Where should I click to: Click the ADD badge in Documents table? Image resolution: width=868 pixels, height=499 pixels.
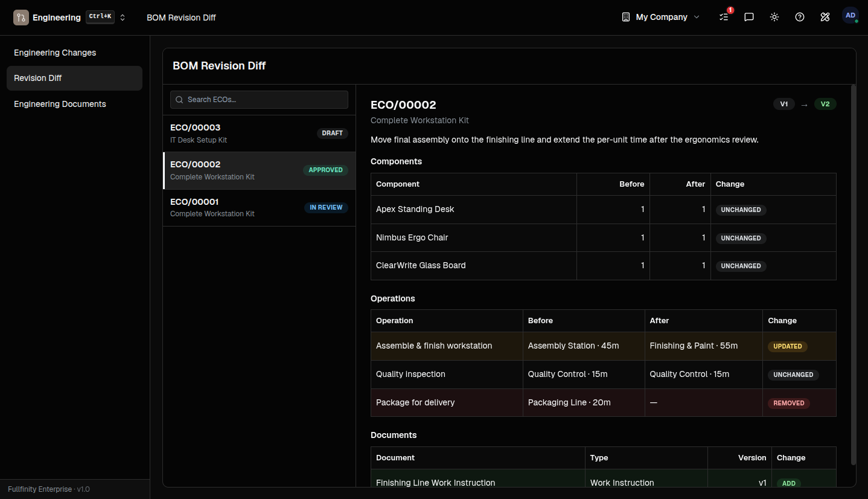(x=789, y=483)
